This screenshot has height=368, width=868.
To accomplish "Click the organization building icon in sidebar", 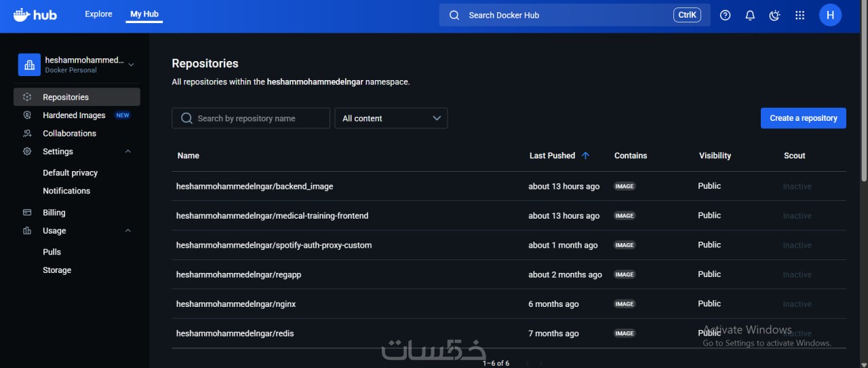I will (29, 65).
